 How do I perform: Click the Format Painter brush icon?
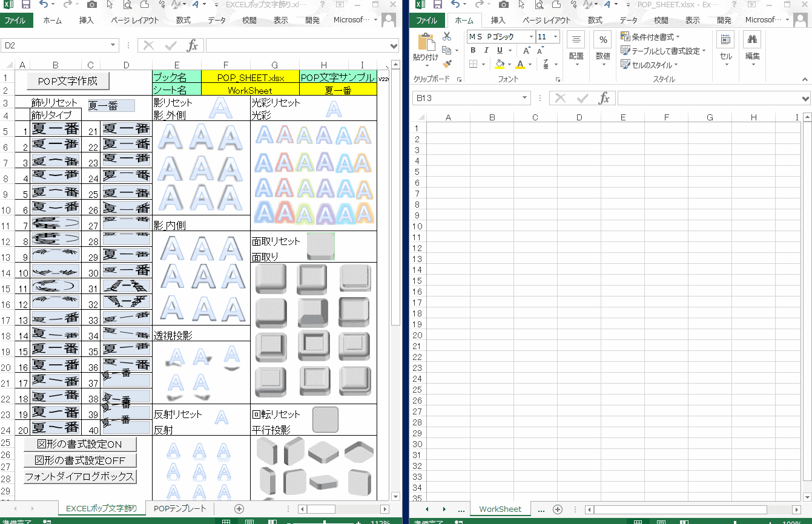pyautogui.click(x=447, y=64)
